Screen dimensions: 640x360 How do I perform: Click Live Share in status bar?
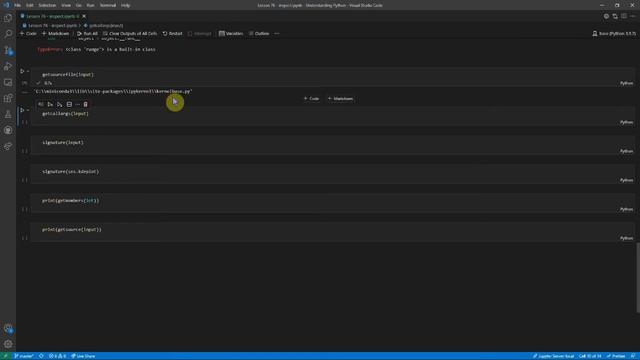tap(83, 356)
